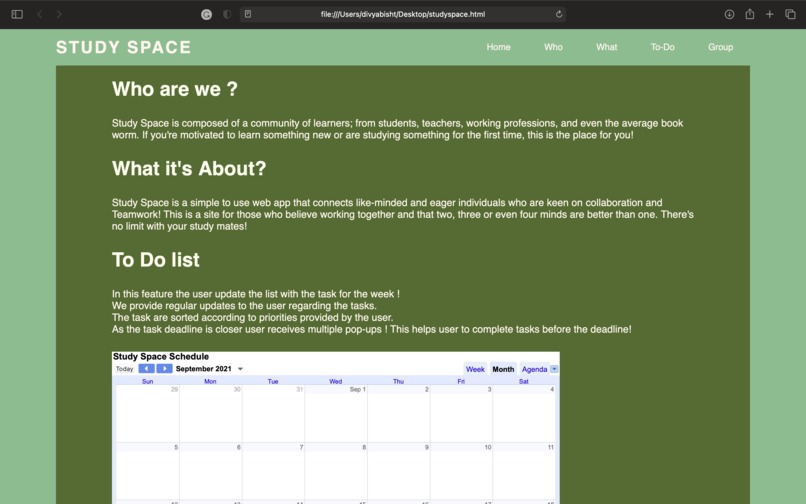Open the Share icon in toolbar

pyautogui.click(x=749, y=14)
